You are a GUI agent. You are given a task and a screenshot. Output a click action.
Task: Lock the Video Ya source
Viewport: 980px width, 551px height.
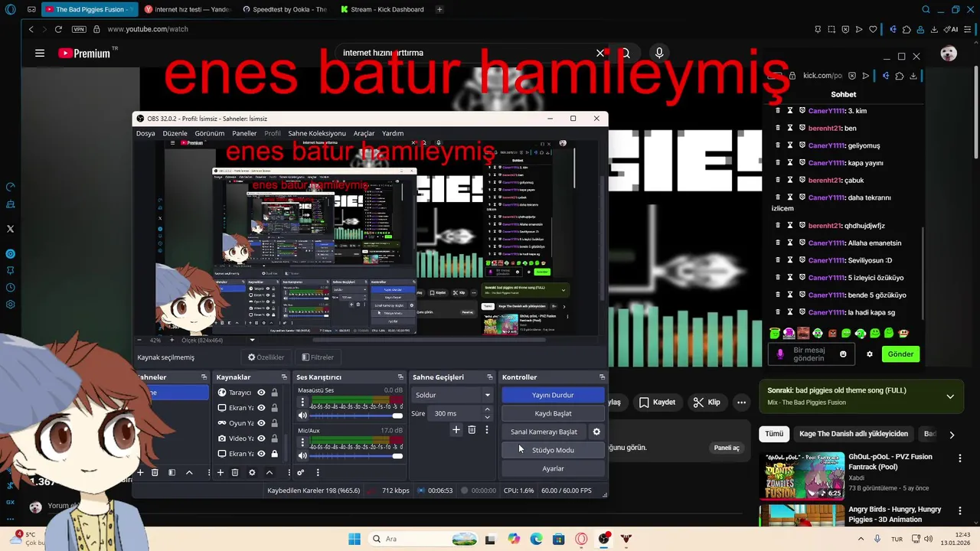click(274, 439)
